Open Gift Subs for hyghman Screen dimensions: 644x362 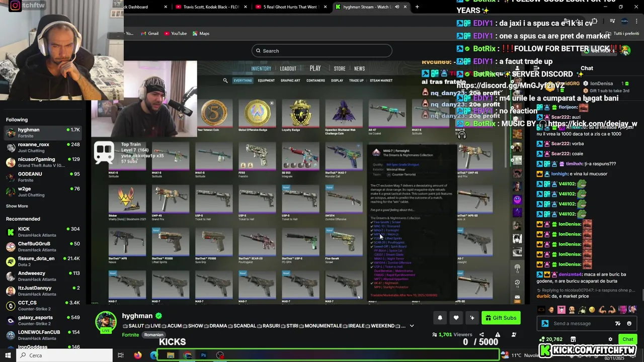[x=501, y=318]
